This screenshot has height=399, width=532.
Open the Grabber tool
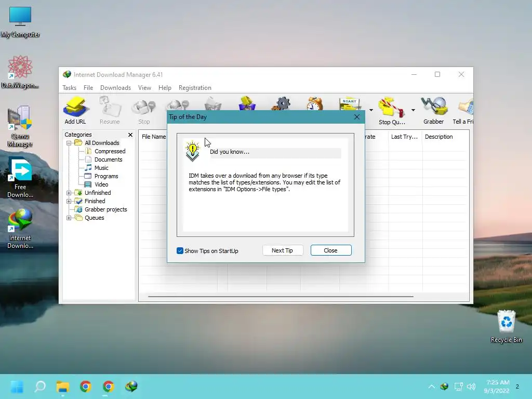(x=434, y=110)
